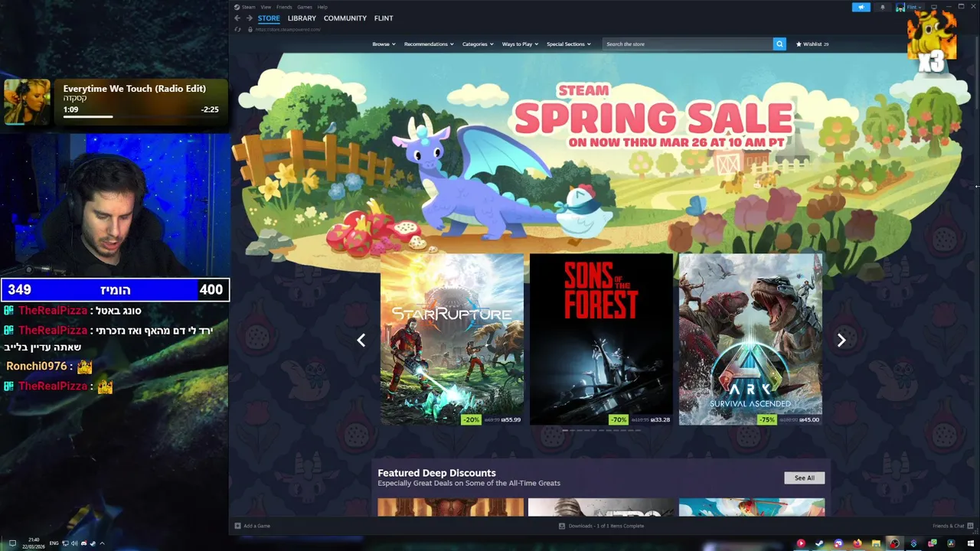This screenshot has width=980, height=551.
Task: Switch to the LIBRARY tab
Action: [302, 18]
